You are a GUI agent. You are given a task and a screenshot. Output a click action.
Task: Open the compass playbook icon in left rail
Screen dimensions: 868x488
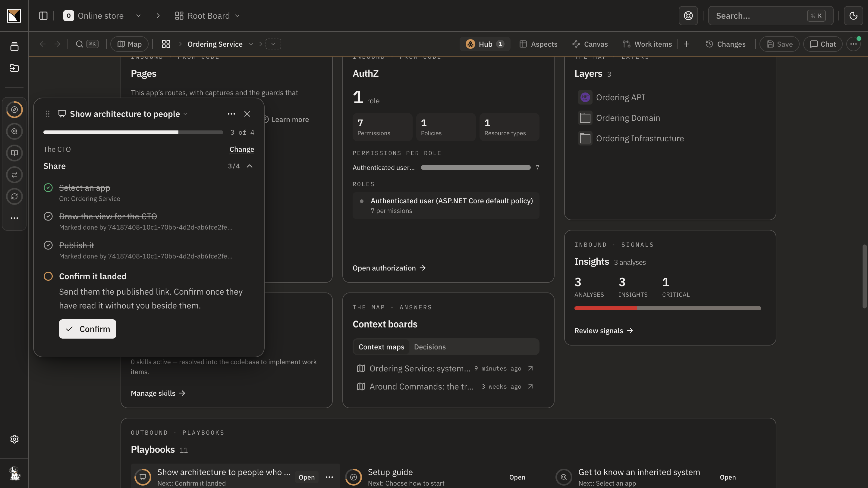pyautogui.click(x=14, y=109)
